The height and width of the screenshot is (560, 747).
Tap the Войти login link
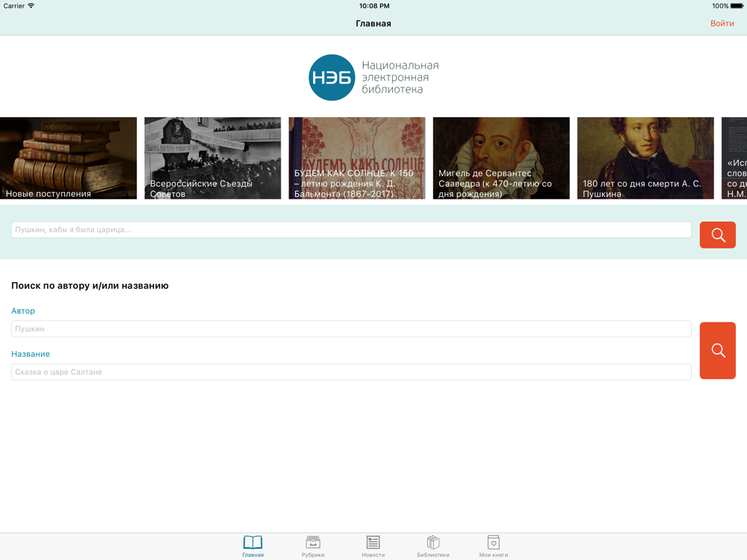[x=722, y=23]
